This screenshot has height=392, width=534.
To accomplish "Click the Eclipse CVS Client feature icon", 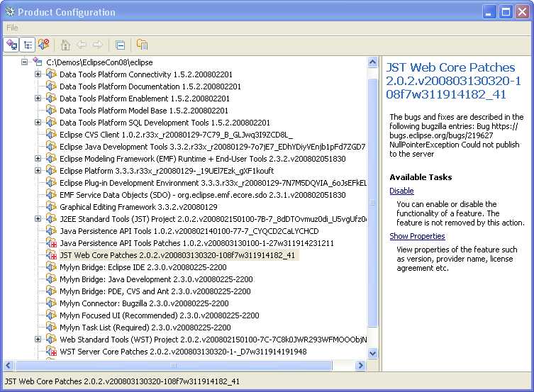I will click(x=51, y=135).
